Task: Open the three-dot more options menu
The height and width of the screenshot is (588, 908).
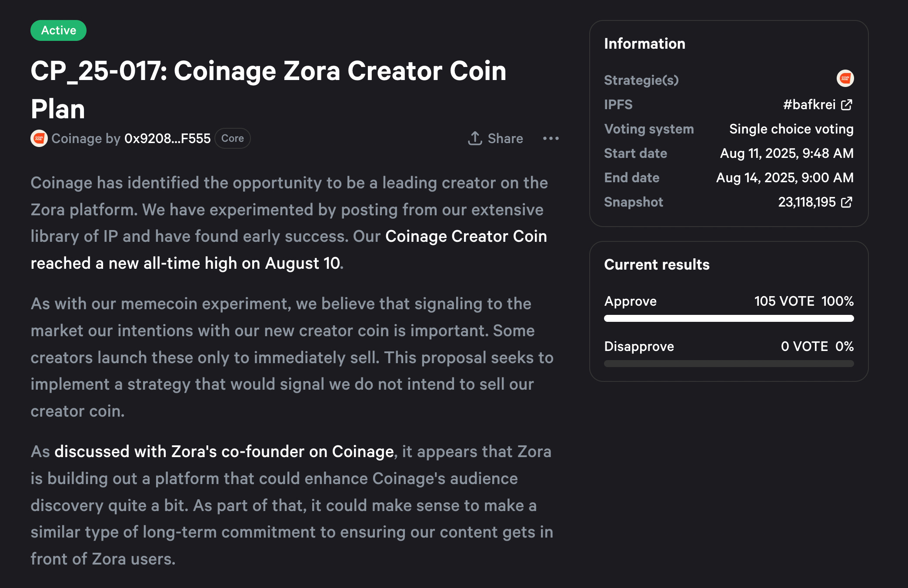Action: click(551, 138)
